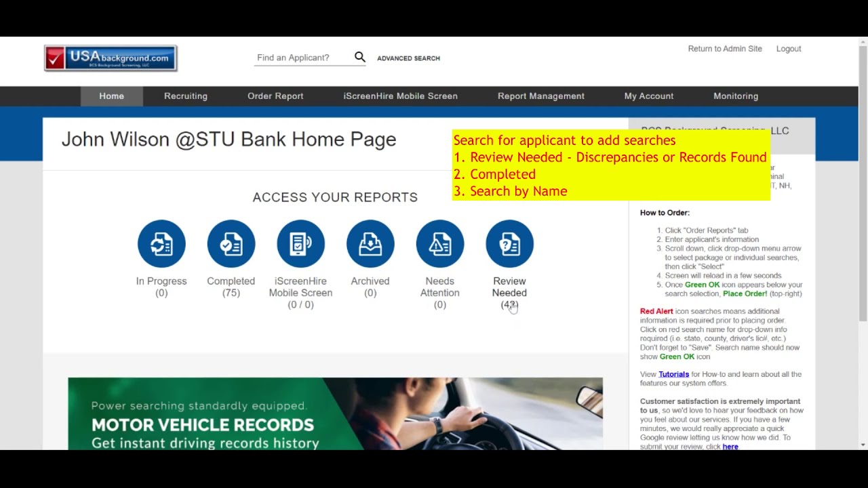Open the Needs Attention reports icon

click(440, 244)
